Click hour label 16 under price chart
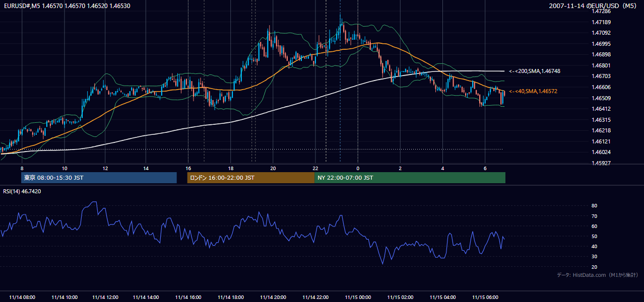644x302 pixels. [x=188, y=168]
